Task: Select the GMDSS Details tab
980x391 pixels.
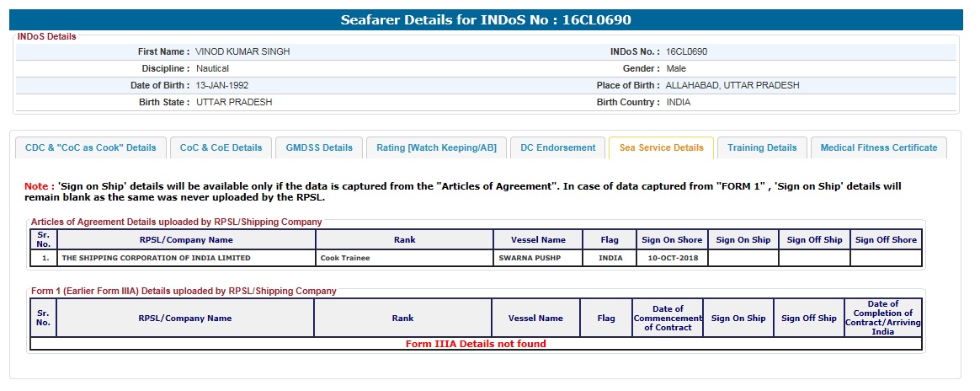Action: [319, 147]
